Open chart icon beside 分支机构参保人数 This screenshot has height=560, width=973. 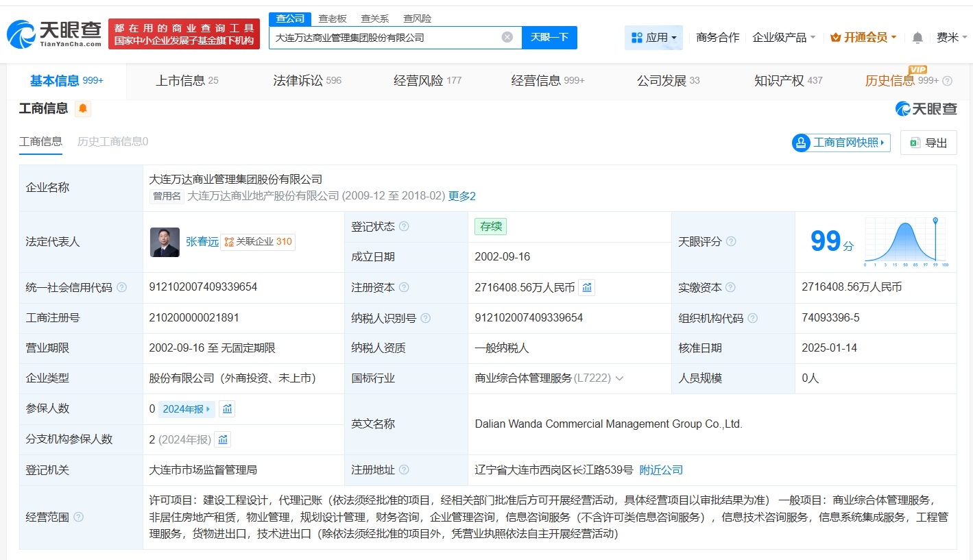223,439
